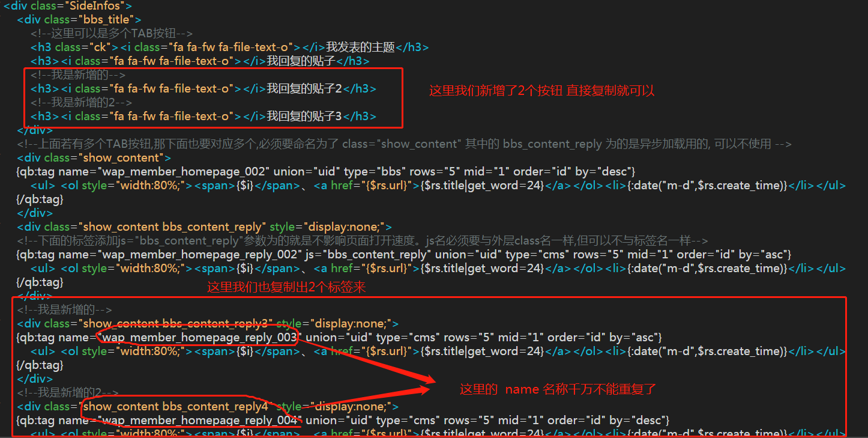Click the show_content bbs_content_reply3 class value
The image size is (868, 438).
pos(178,324)
